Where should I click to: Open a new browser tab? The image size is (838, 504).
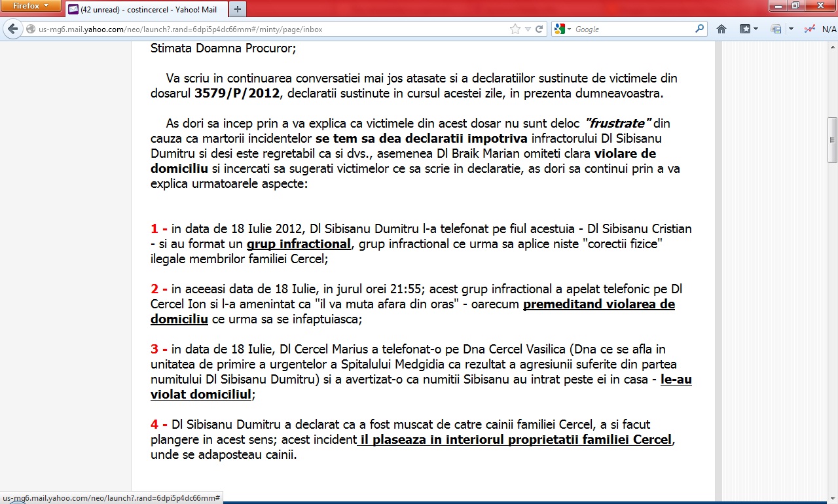click(237, 9)
